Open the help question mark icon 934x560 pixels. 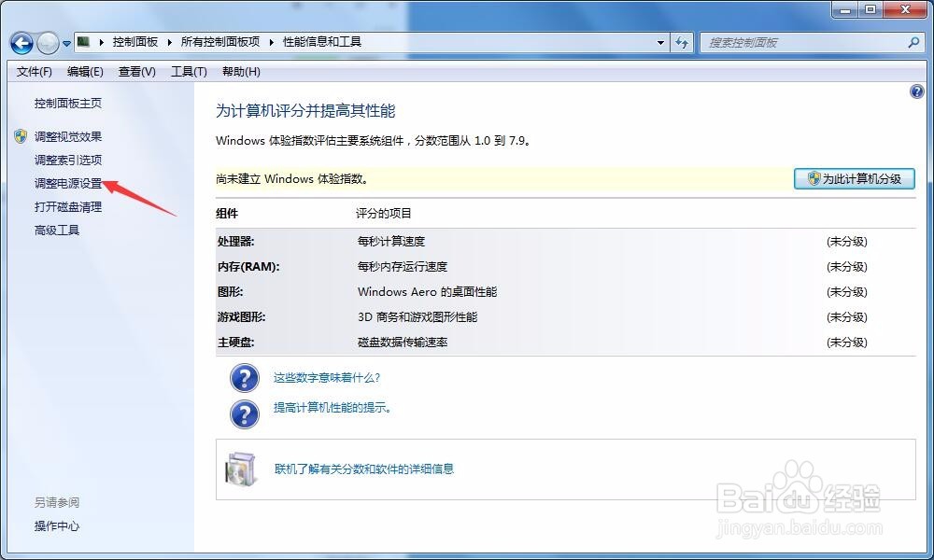[917, 91]
